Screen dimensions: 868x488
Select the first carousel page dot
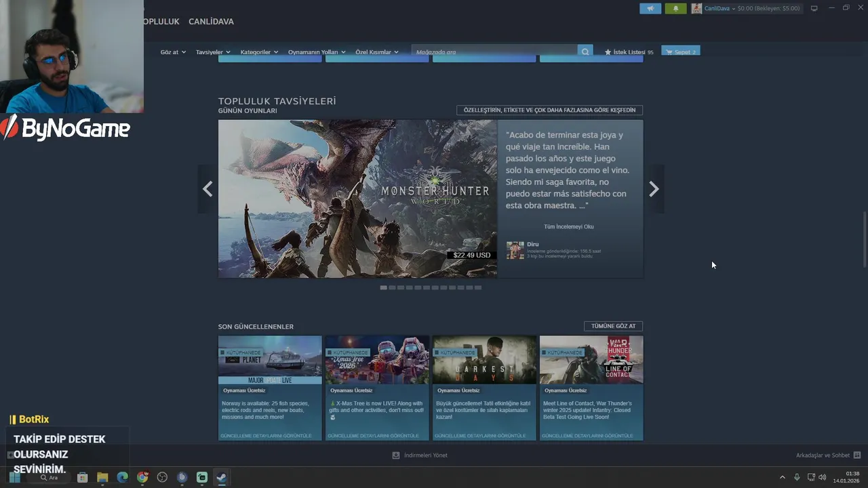383,287
